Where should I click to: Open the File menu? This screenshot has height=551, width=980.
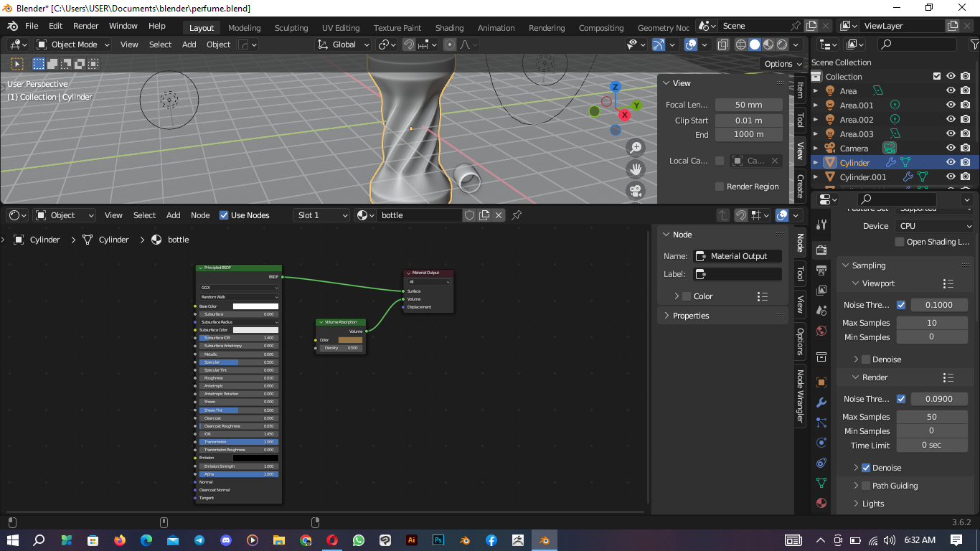tap(32, 26)
